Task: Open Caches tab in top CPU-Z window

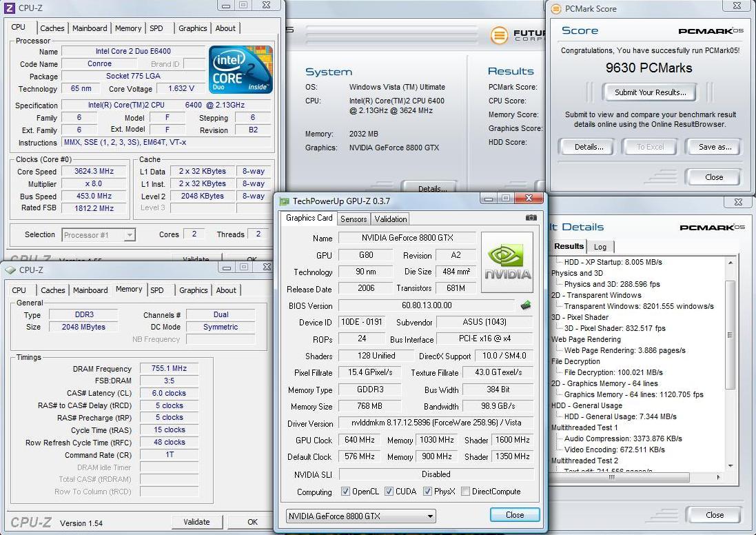Action: click(x=52, y=28)
